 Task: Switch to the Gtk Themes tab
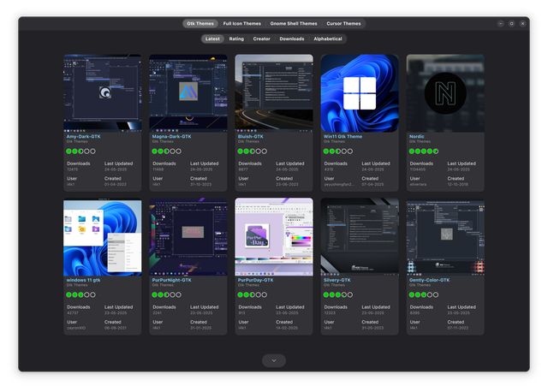click(200, 23)
